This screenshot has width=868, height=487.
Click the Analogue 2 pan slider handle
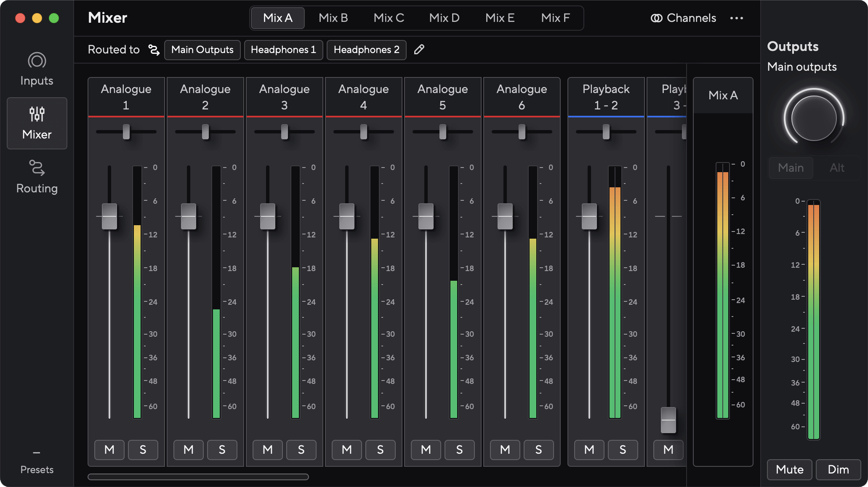pos(205,132)
